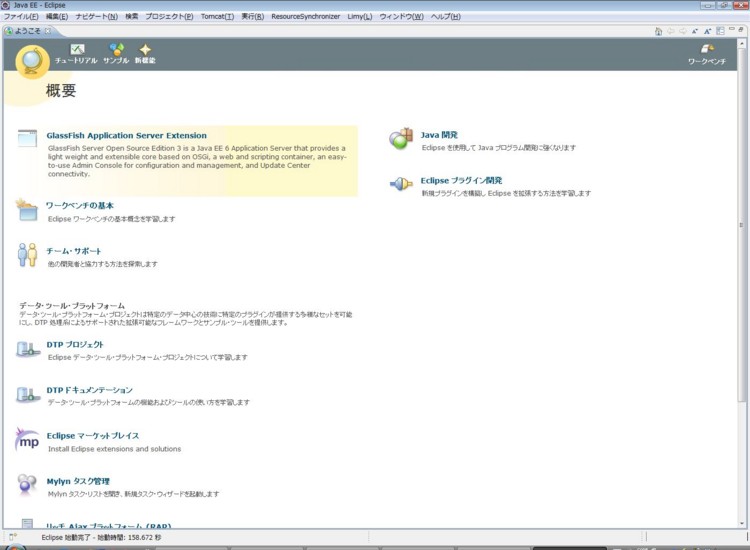Open GlassFish Application Server Extension link
The height and width of the screenshot is (550, 750).
[x=127, y=135]
